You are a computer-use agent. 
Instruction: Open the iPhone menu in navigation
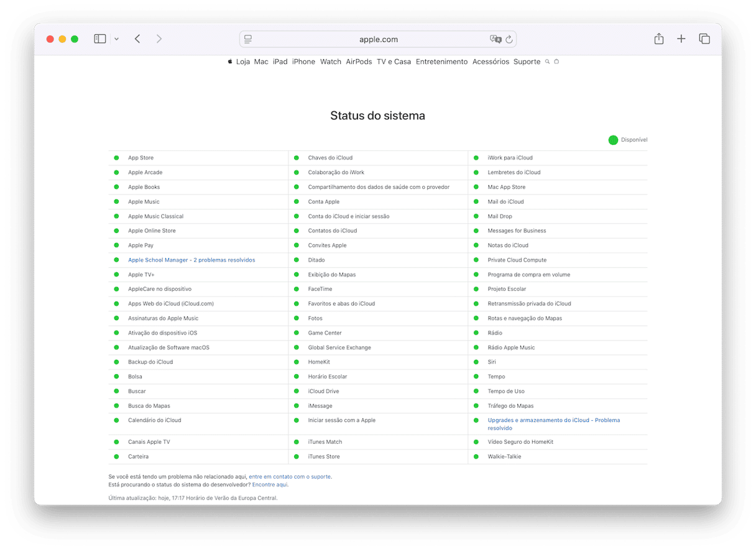click(303, 62)
